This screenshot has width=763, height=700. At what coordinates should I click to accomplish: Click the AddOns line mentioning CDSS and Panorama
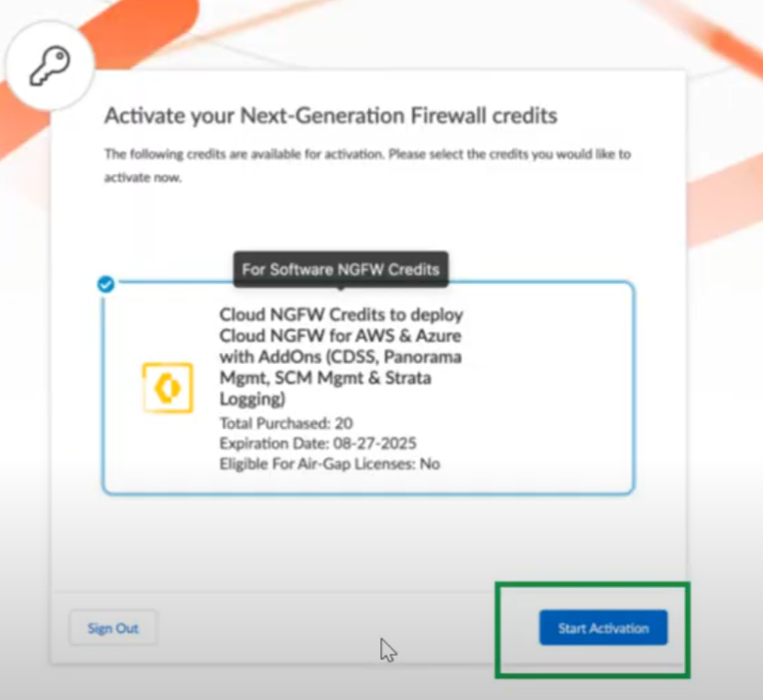coord(341,357)
